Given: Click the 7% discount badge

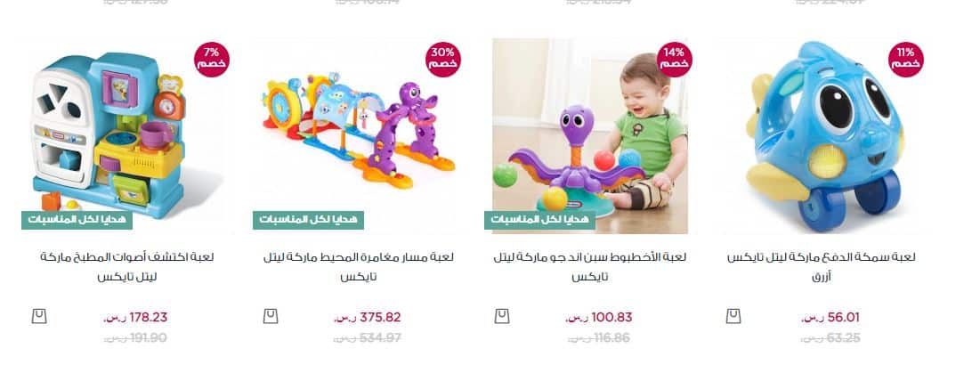Looking at the screenshot, I should click(x=211, y=60).
